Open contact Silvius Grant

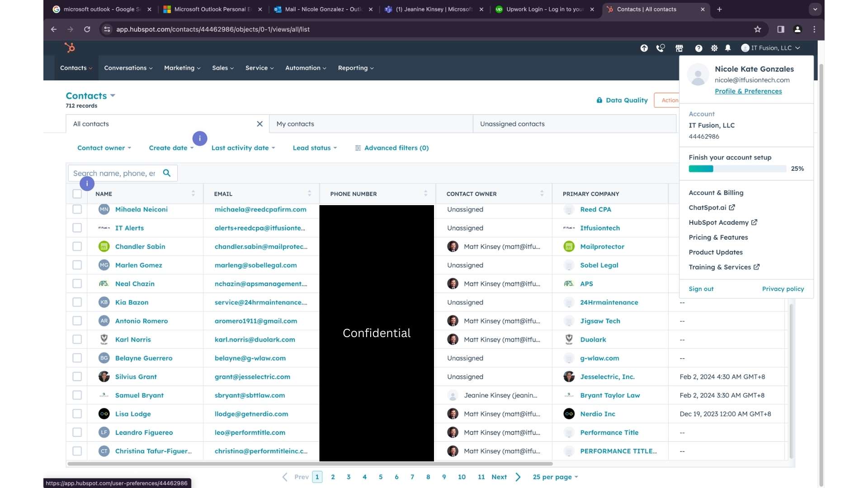coord(136,376)
